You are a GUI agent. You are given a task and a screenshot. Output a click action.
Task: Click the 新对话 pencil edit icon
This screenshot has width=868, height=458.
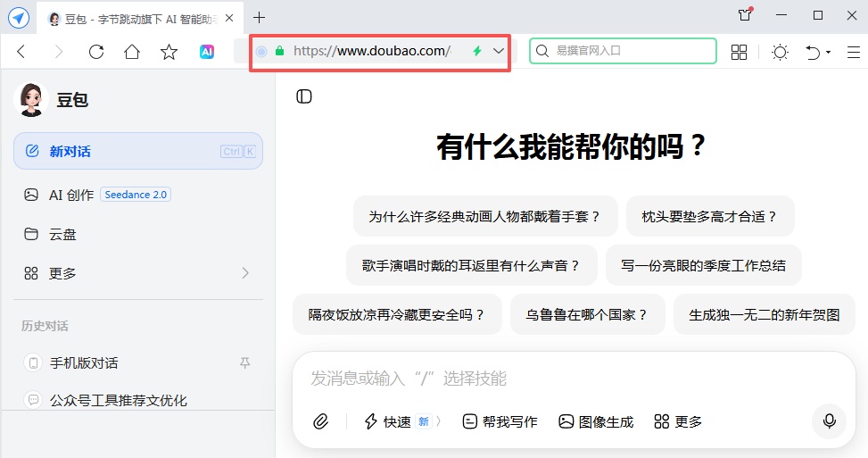pyautogui.click(x=32, y=151)
